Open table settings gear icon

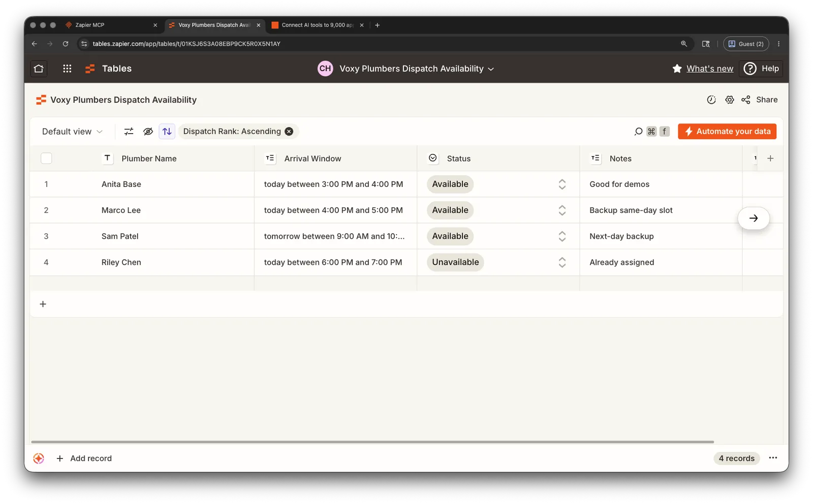pyautogui.click(x=730, y=100)
